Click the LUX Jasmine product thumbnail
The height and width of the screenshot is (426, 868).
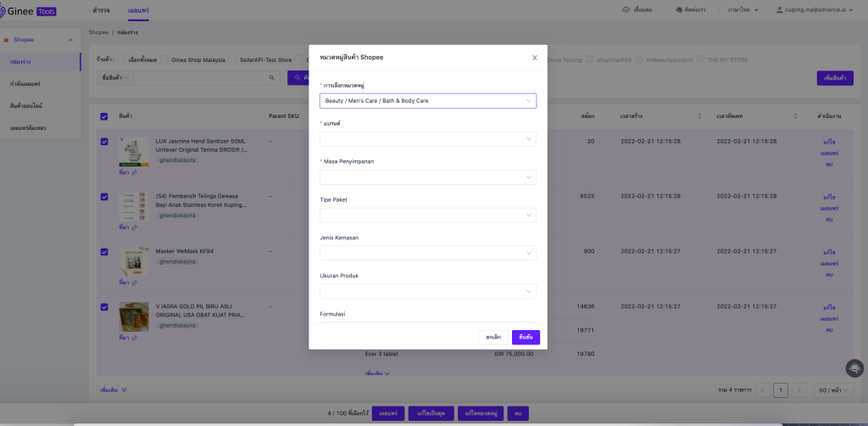(134, 152)
